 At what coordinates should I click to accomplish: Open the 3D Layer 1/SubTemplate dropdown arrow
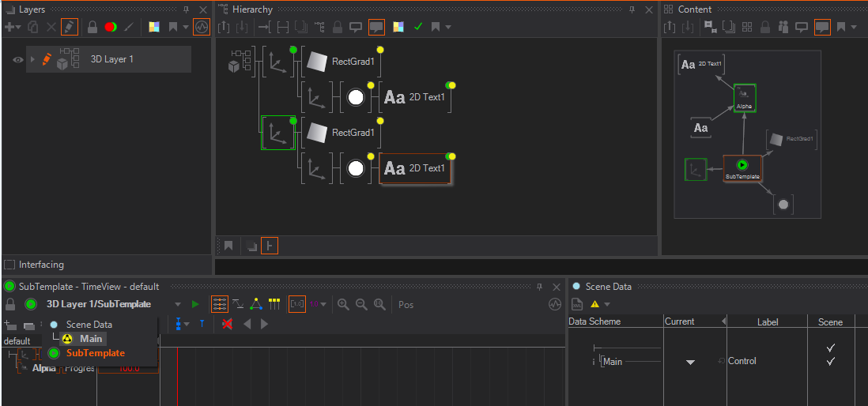pyautogui.click(x=177, y=304)
